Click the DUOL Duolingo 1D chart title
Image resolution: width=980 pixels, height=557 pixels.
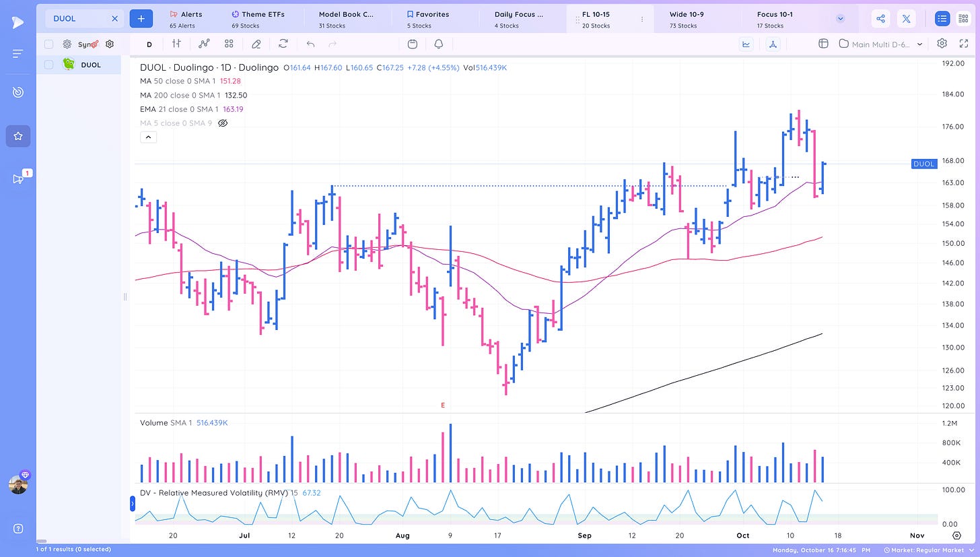[209, 67]
